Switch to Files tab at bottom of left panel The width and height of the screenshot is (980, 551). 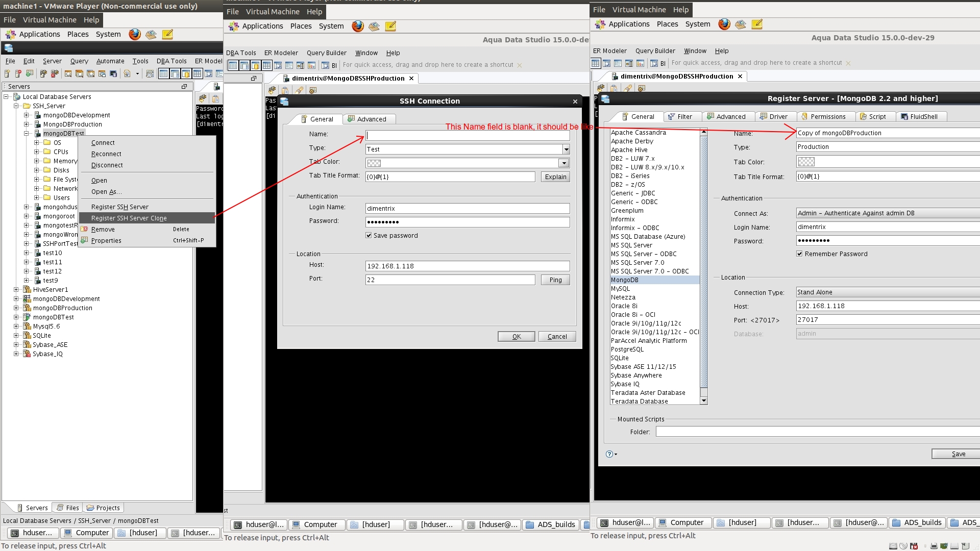pyautogui.click(x=67, y=508)
